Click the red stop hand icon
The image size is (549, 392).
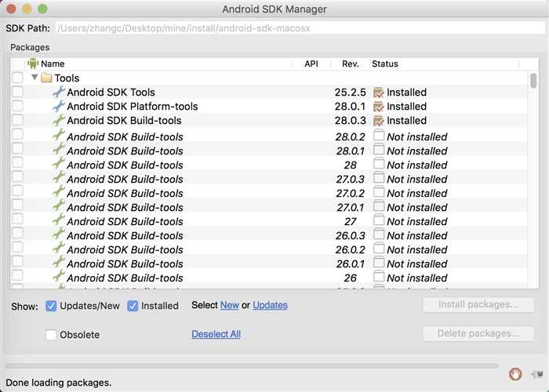click(515, 374)
